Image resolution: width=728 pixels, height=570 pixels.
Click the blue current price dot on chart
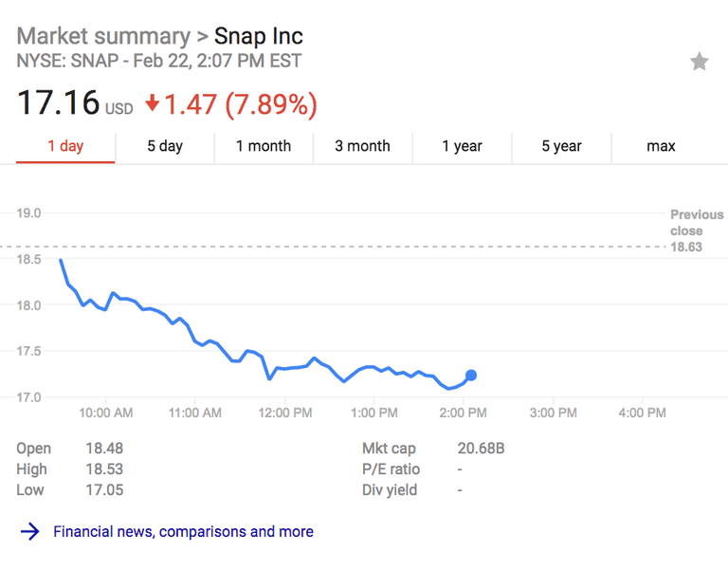(x=471, y=375)
